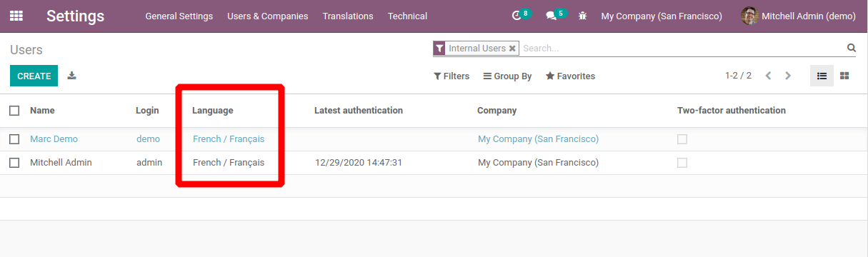Open the Favorites dropdown
This screenshot has height=257, width=868.
(x=570, y=76)
